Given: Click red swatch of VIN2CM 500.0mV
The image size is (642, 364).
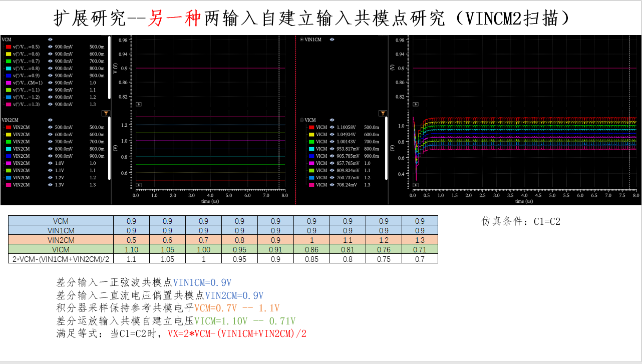Looking at the screenshot, I should [9, 127].
